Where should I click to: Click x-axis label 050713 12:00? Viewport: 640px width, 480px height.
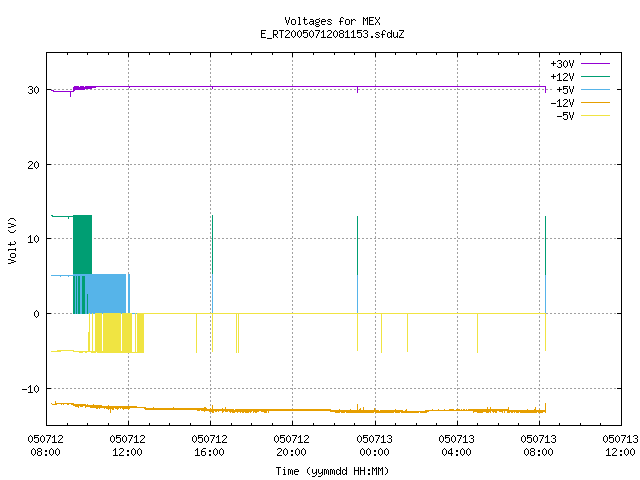tap(620, 446)
